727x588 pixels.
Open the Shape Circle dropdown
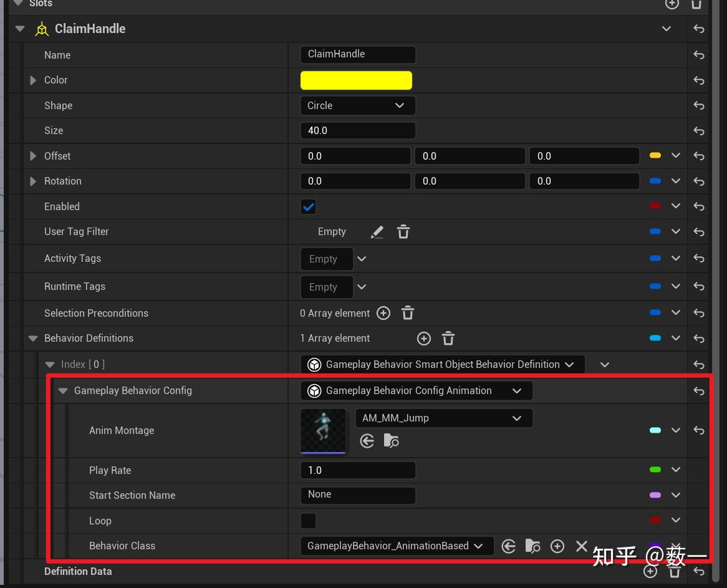pos(357,106)
